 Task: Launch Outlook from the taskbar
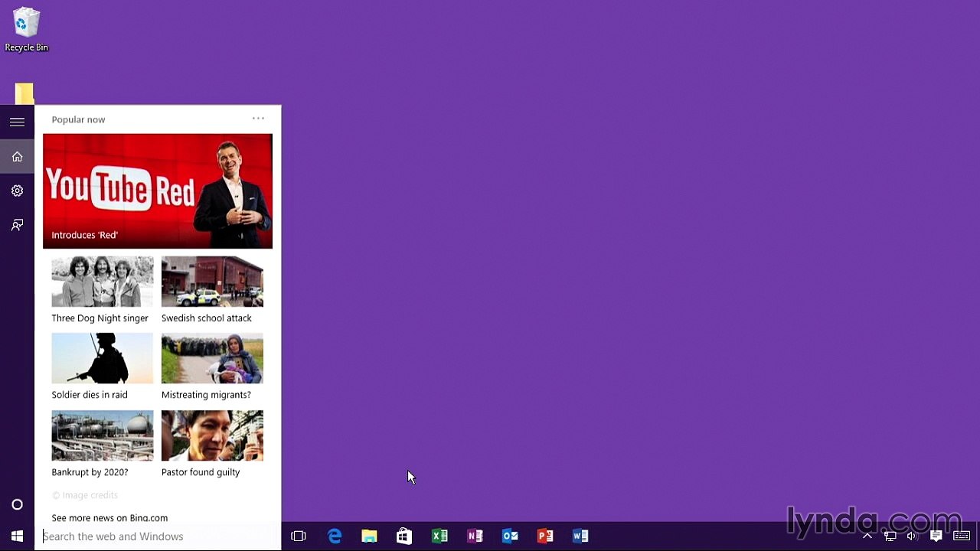(510, 536)
